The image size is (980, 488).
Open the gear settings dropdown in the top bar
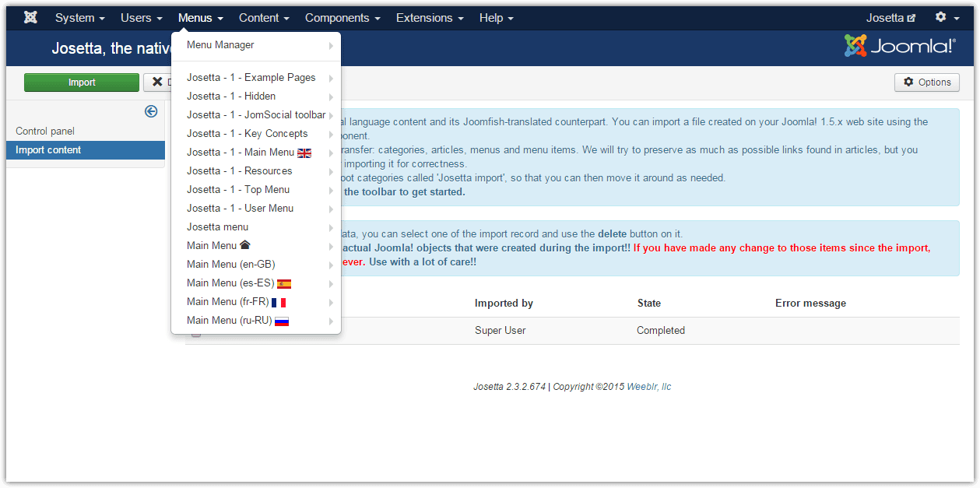coord(946,17)
